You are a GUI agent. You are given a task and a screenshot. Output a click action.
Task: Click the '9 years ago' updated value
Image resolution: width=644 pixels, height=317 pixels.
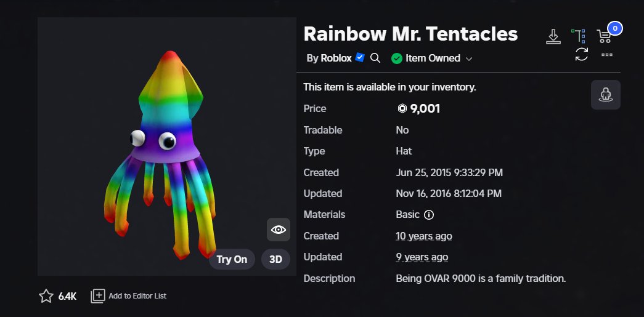pos(422,257)
